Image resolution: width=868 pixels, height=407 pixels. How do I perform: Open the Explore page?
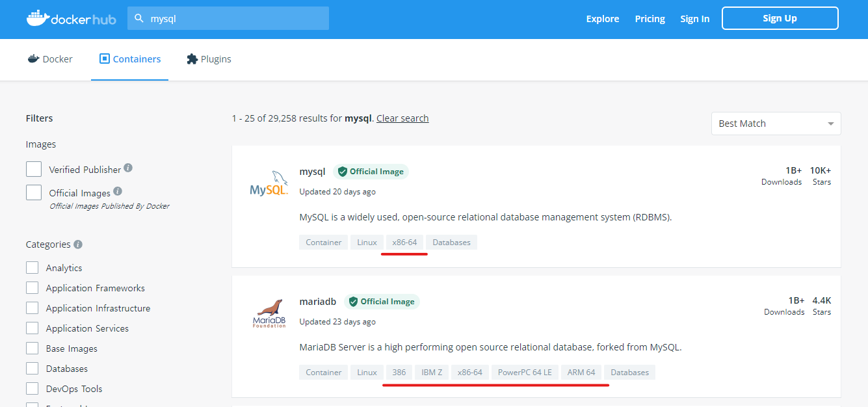[603, 19]
